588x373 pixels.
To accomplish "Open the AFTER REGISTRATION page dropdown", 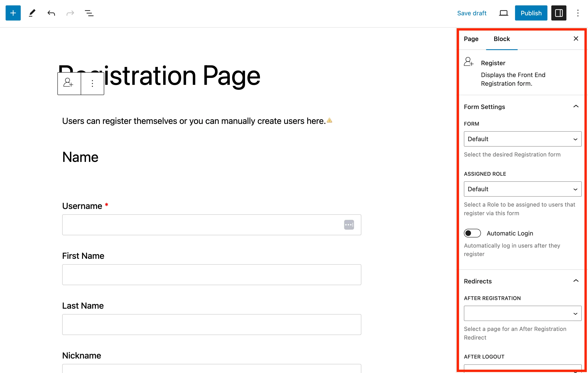I will (x=523, y=313).
